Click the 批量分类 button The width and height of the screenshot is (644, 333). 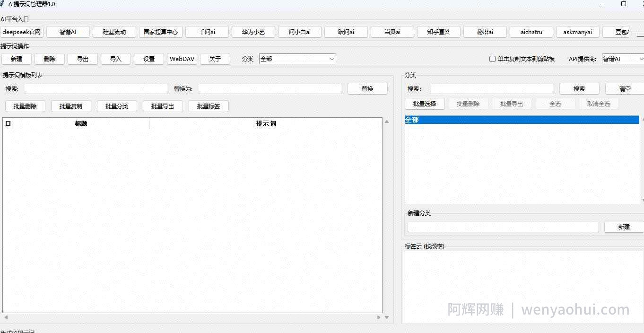click(x=117, y=106)
